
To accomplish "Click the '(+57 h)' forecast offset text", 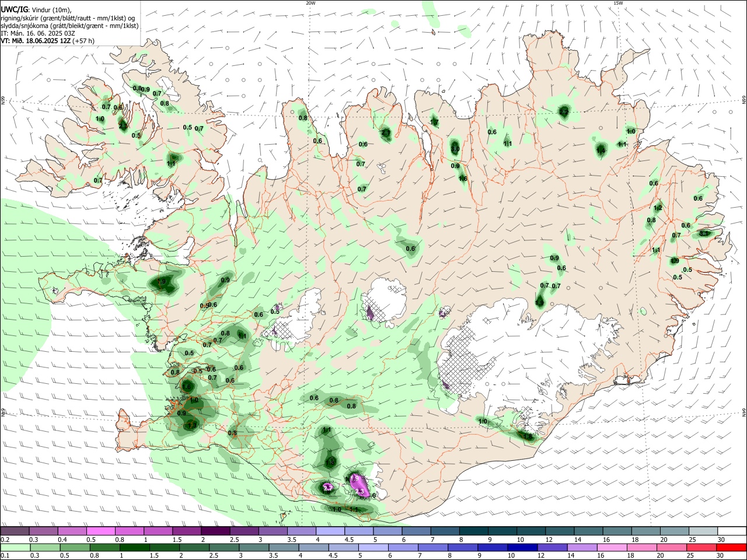I will tap(84, 41).
